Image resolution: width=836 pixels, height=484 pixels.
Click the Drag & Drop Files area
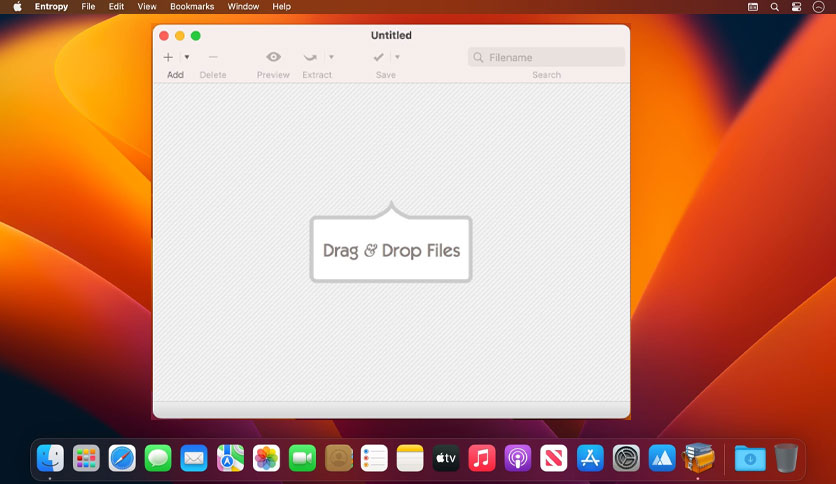pyautogui.click(x=391, y=249)
